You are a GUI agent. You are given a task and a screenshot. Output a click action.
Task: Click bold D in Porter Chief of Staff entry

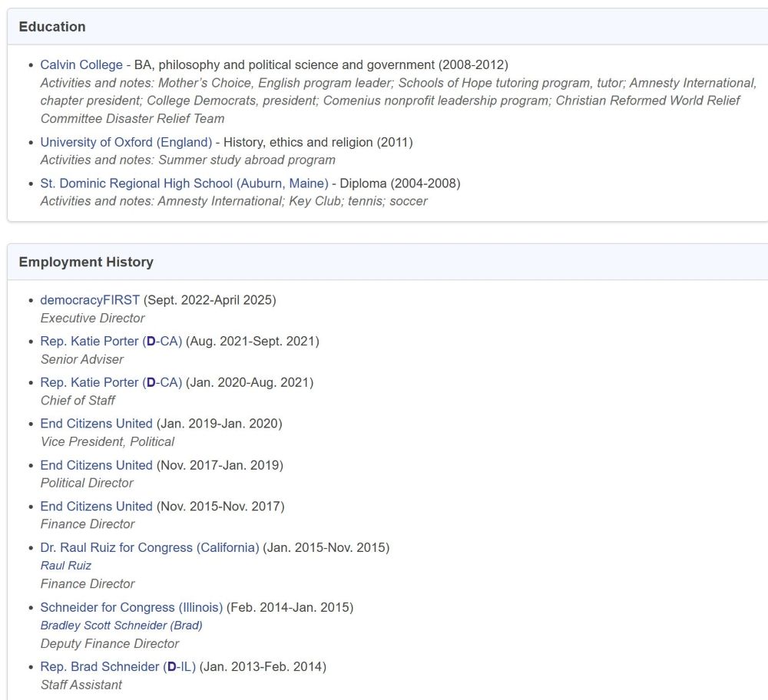tap(151, 381)
